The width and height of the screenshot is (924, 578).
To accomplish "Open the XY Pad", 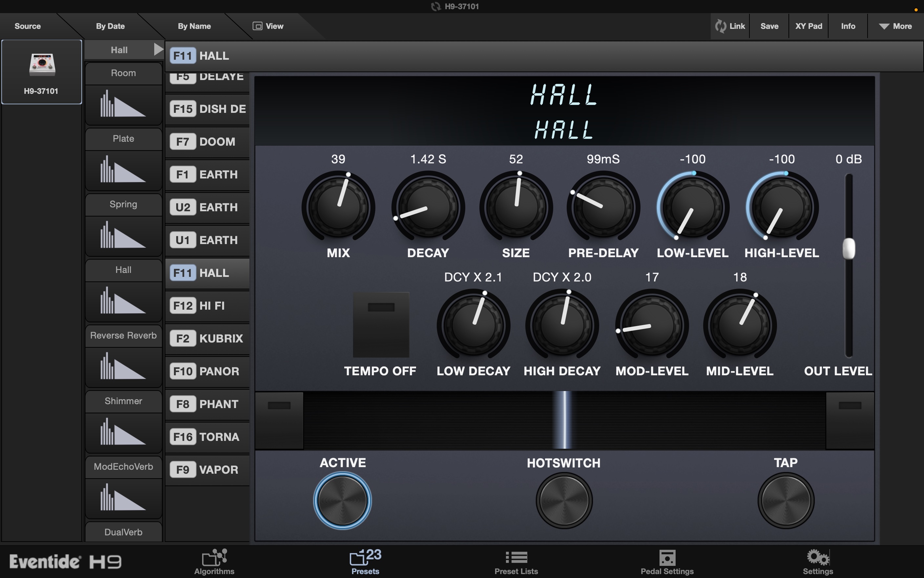I will click(808, 26).
